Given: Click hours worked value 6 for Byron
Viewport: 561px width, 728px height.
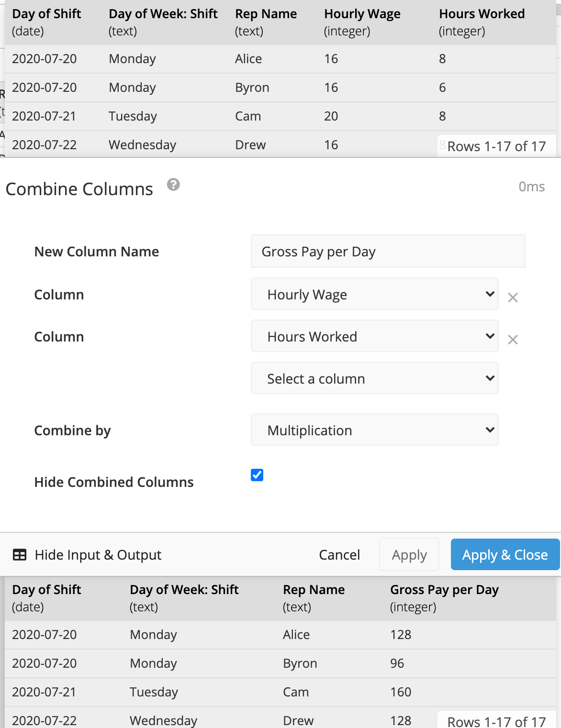Looking at the screenshot, I should (x=442, y=88).
